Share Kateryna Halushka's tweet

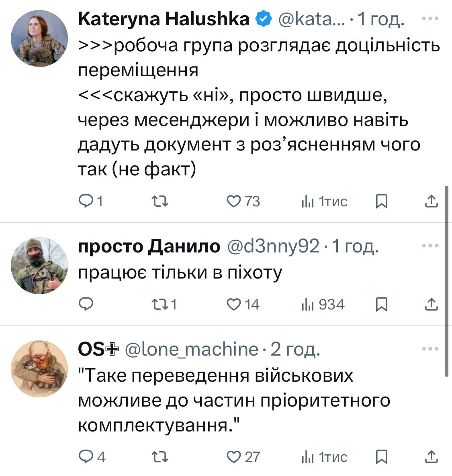click(x=431, y=201)
